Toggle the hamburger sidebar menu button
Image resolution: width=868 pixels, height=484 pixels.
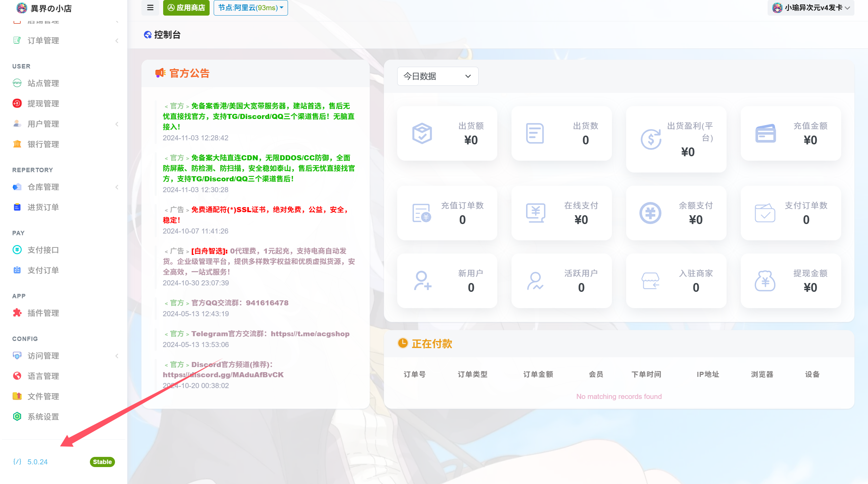click(150, 7)
